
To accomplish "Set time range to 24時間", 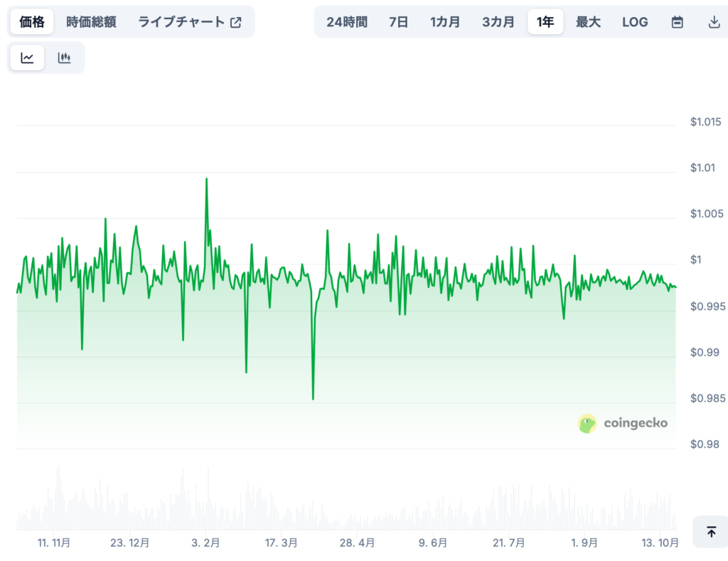I will click(x=347, y=22).
